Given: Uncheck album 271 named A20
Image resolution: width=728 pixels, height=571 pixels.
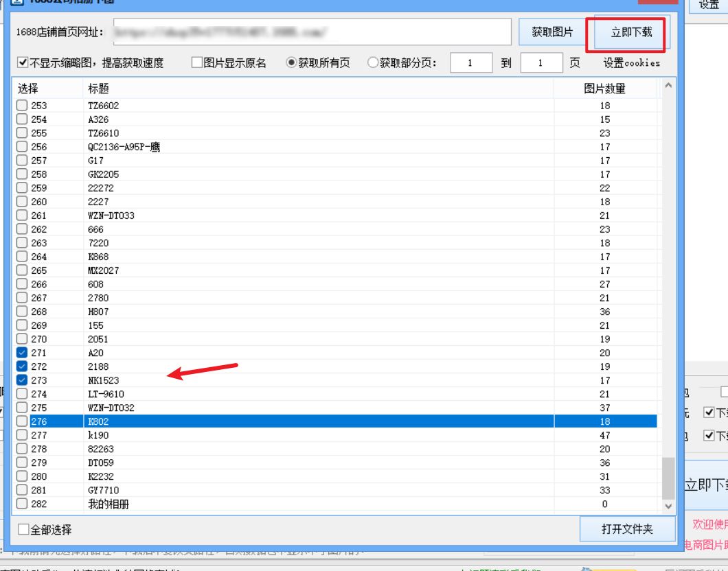Looking at the screenshot, I should tap(21, 352).
